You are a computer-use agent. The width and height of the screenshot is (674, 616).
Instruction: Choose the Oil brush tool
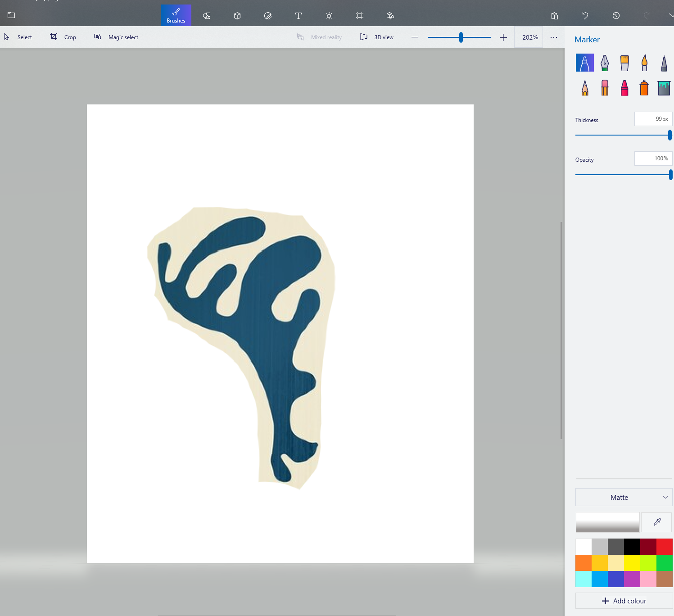[x=624, y=63]
